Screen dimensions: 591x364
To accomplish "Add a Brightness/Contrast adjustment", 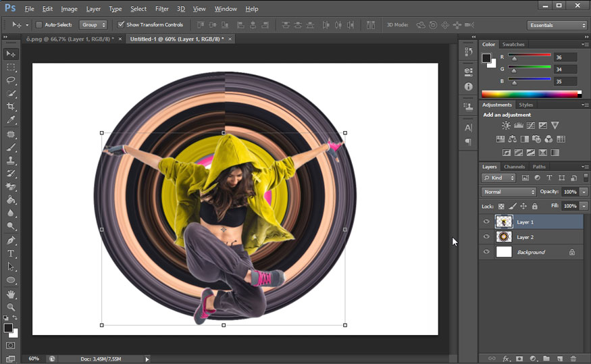I will coord(506,126).
